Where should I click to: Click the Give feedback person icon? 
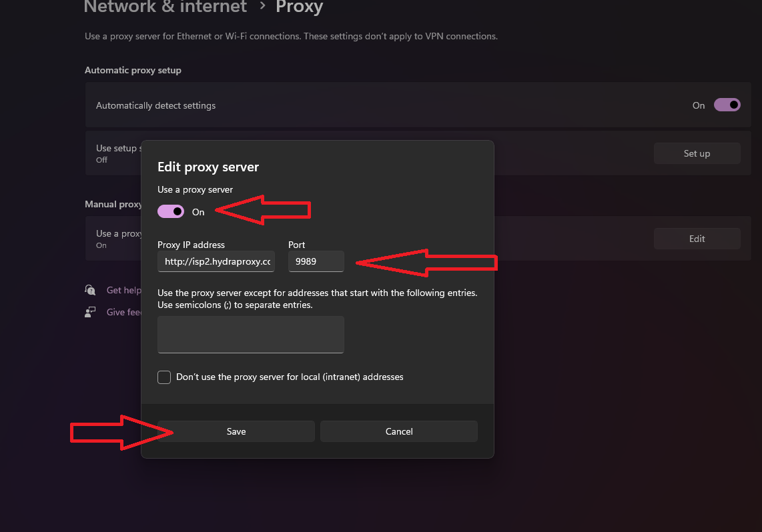90,311
